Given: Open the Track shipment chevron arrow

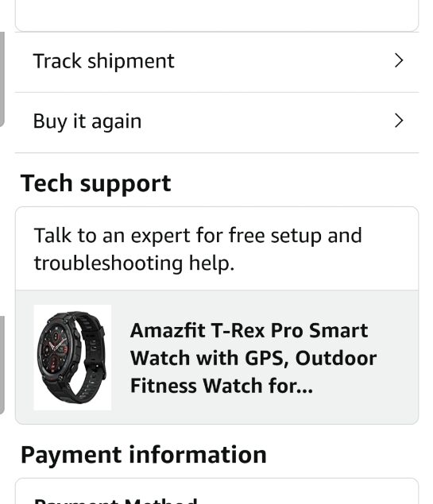Looking at the screenshot, I should pos(399,61).
